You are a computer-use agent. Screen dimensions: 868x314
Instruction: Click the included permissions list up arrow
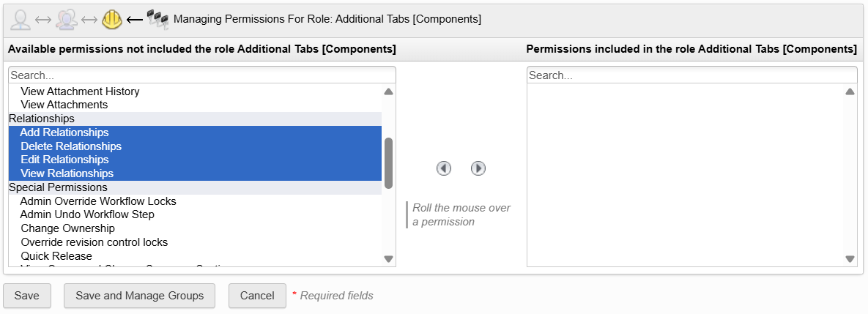coord(850,92)
